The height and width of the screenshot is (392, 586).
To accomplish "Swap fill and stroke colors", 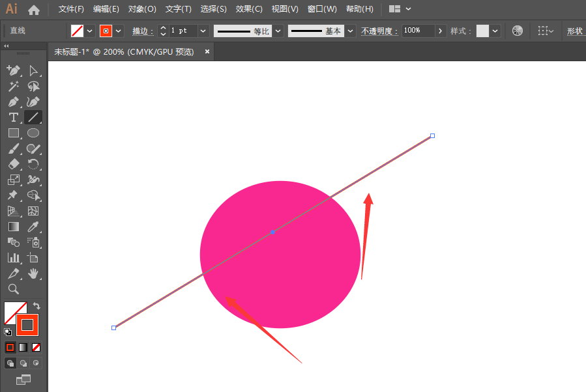I will click(x=37, y=305).
